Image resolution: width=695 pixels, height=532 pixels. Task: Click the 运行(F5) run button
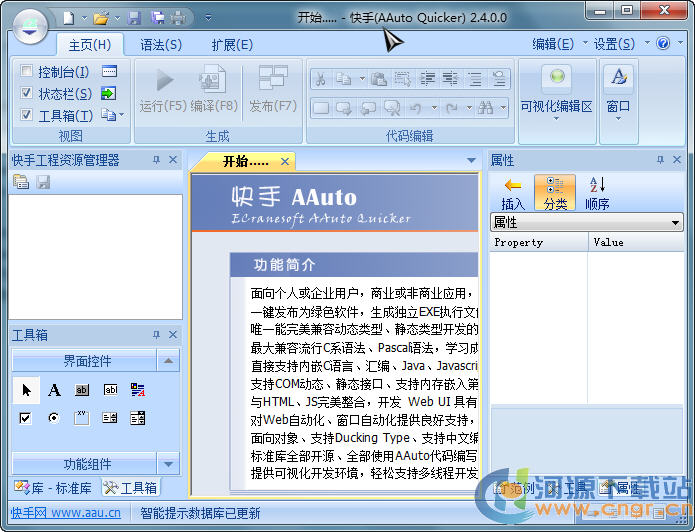pos(163,89)
